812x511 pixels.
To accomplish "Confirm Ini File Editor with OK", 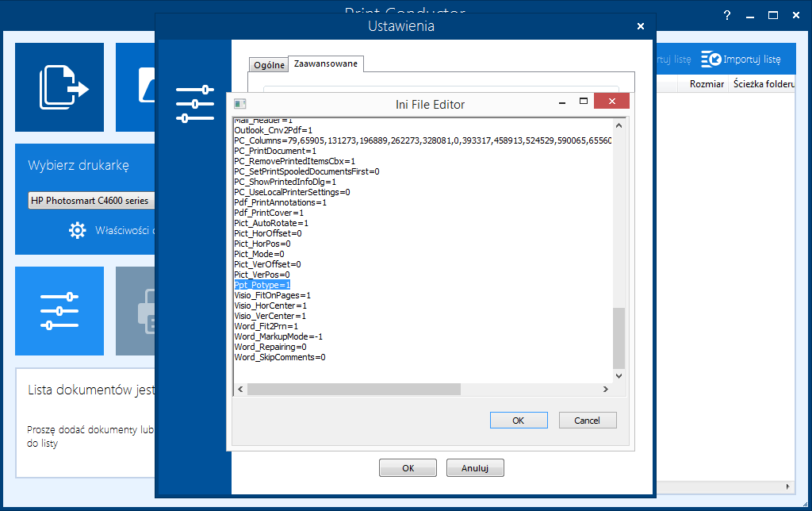I will (x=519, y=421).
